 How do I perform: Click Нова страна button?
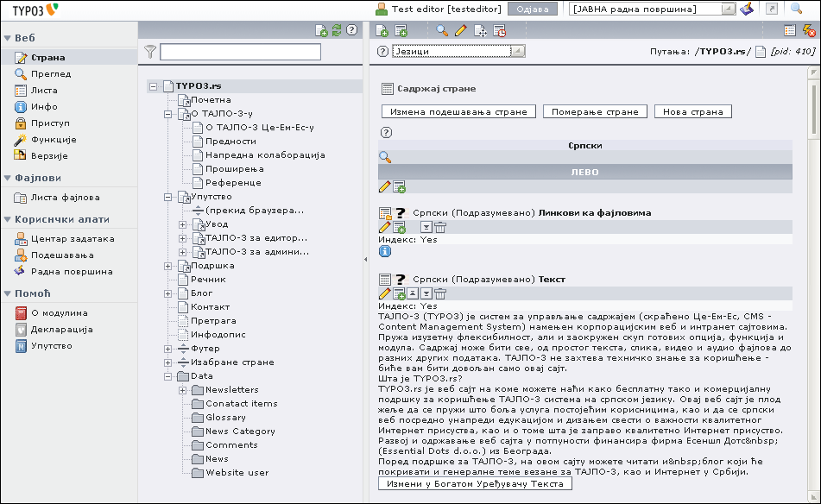tap(692, 111)
